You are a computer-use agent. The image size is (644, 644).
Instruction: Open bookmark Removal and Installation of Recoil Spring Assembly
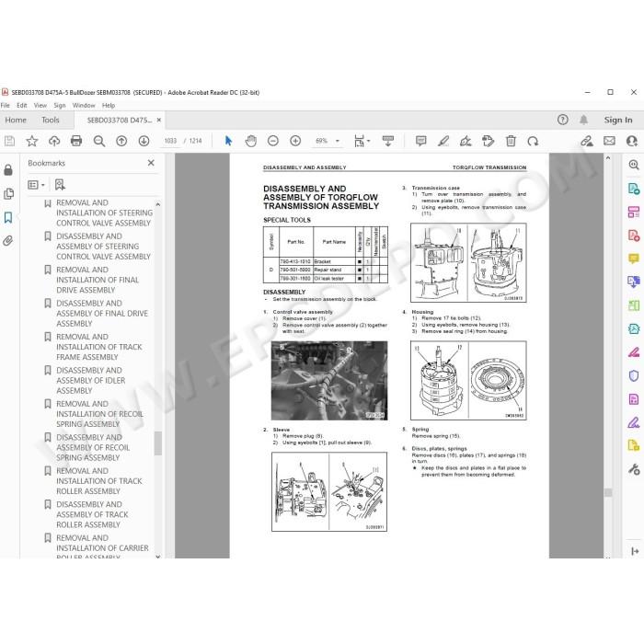pos(99,414)
